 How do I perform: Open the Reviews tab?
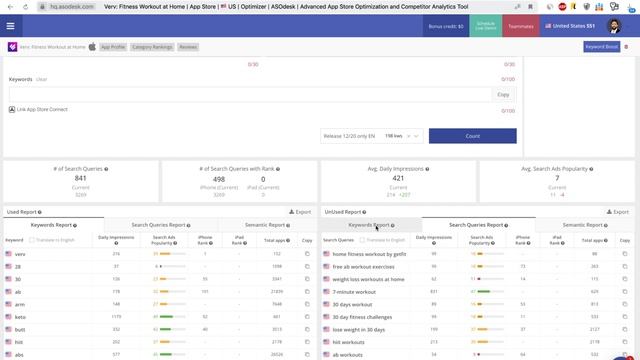coord(188,47)
